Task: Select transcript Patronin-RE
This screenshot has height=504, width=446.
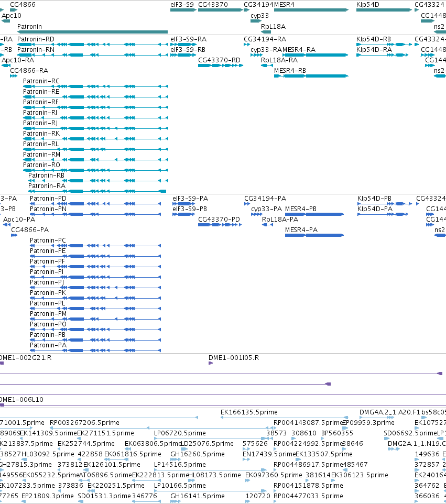Action: click(95, 97)
